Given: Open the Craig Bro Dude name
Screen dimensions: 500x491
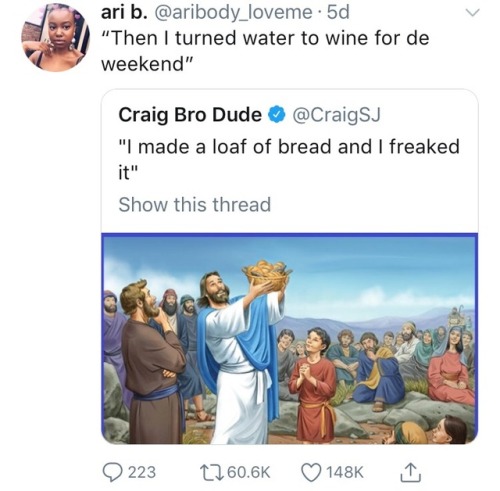Looking at the screenshot, I should tap(190, 115).
